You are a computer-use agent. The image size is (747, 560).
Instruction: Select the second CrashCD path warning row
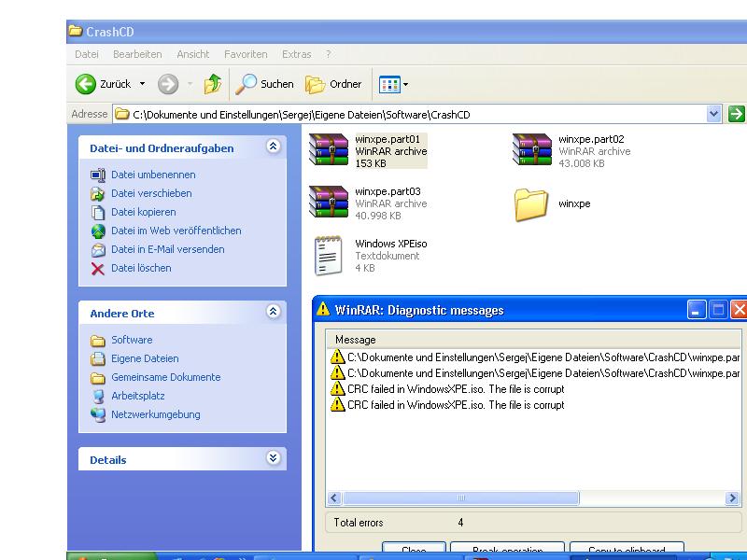click(534, 372)
